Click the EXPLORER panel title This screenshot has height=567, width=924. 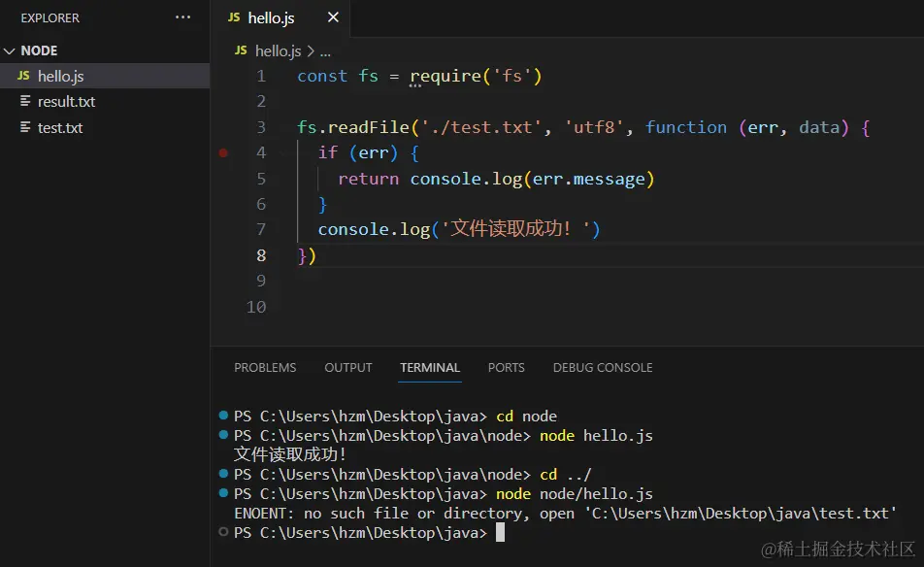pyautogui.click(x=50, y=18)
